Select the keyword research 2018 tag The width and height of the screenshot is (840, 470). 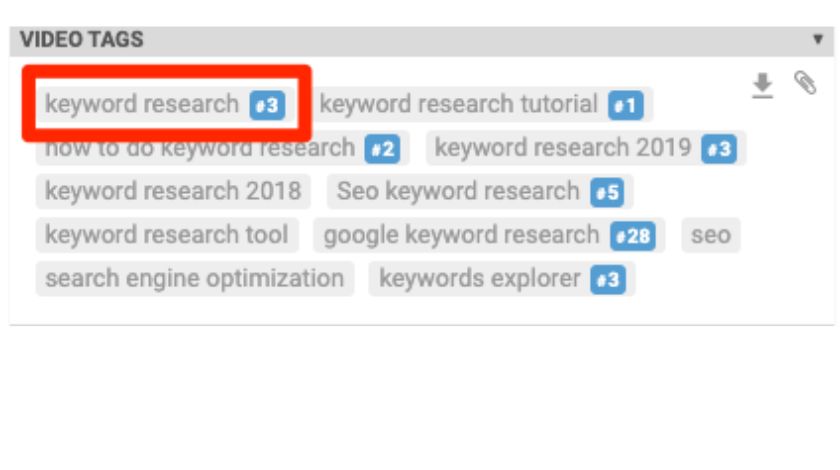coord(173,192)
